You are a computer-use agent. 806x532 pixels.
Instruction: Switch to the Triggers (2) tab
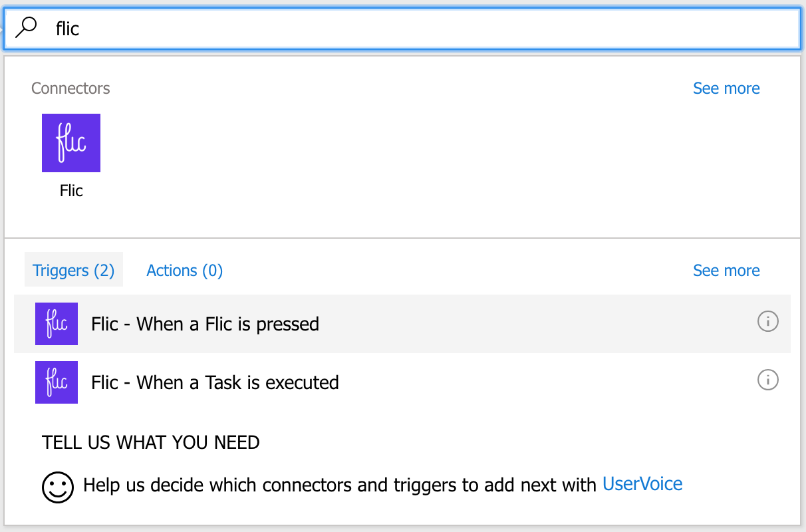(x=74, y=271)
